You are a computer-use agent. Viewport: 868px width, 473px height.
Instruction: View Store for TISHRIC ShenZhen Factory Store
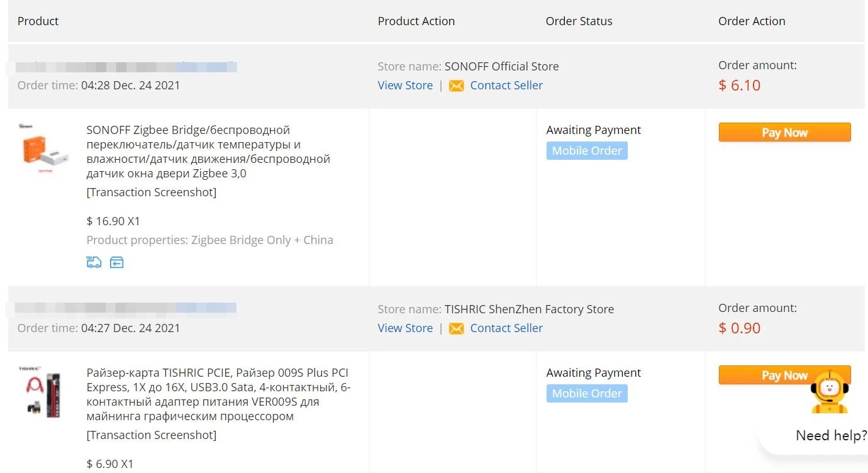pos(405,328)
